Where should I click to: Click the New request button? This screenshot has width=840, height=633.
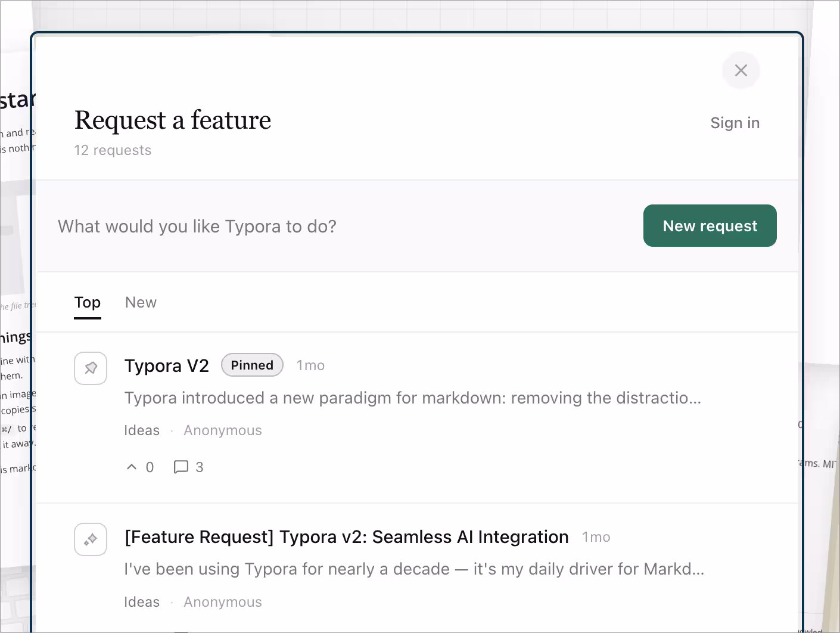click(x=710, y=226)
